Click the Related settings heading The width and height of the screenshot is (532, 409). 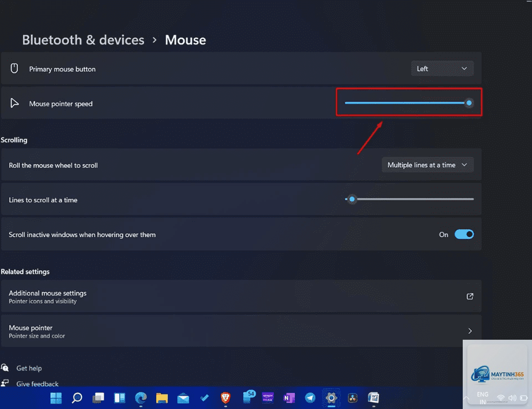point(25,272)
